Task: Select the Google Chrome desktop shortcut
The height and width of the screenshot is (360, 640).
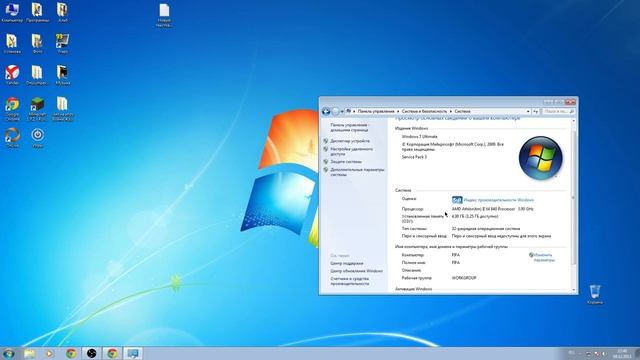Action: click(x=12, y=109)
